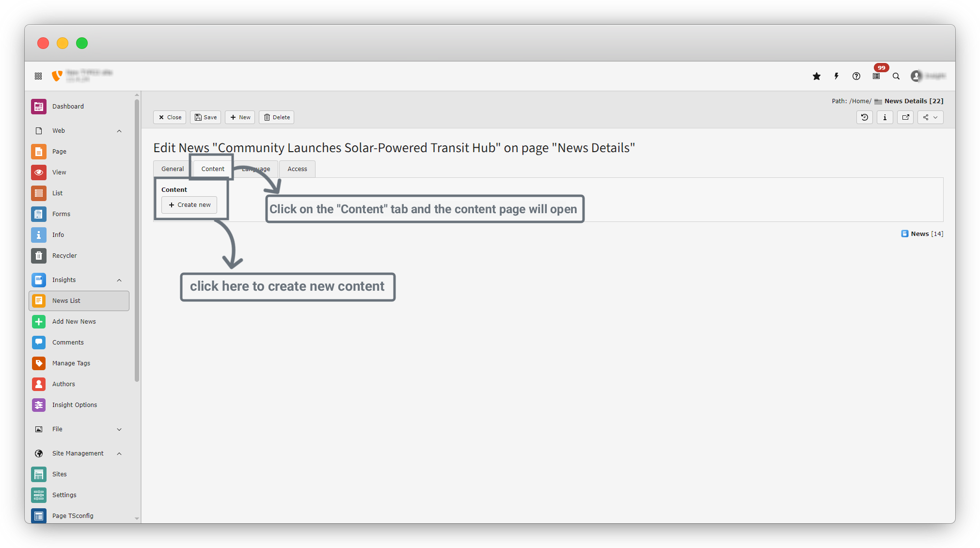Open system information icon with 99 badge

click(876, 76)
